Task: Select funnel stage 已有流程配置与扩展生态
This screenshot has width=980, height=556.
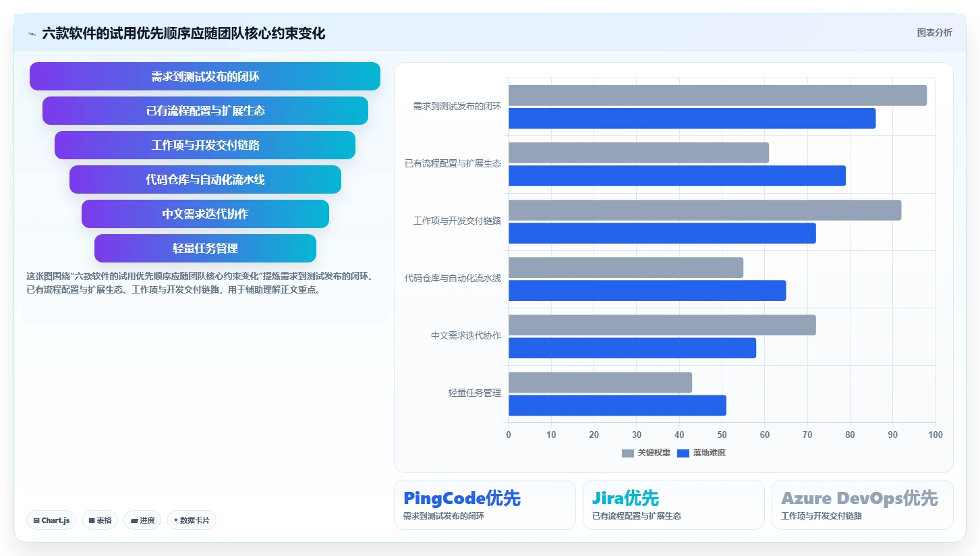Action: coord(205,111)
